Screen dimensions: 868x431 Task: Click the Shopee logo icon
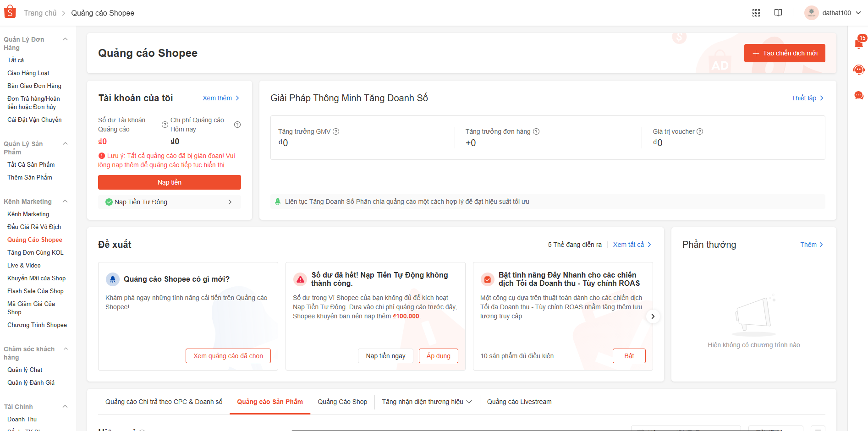(x=10, y=12)
